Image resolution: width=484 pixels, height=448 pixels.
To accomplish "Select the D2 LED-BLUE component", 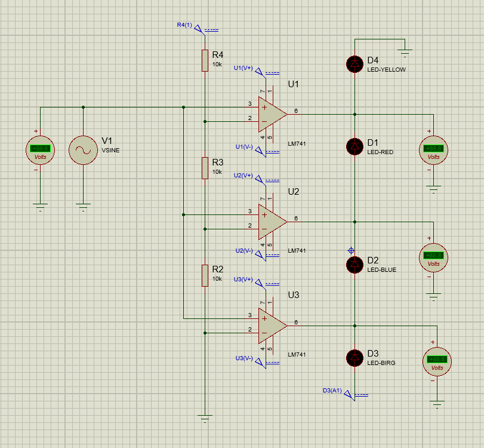I will (355, 265).
